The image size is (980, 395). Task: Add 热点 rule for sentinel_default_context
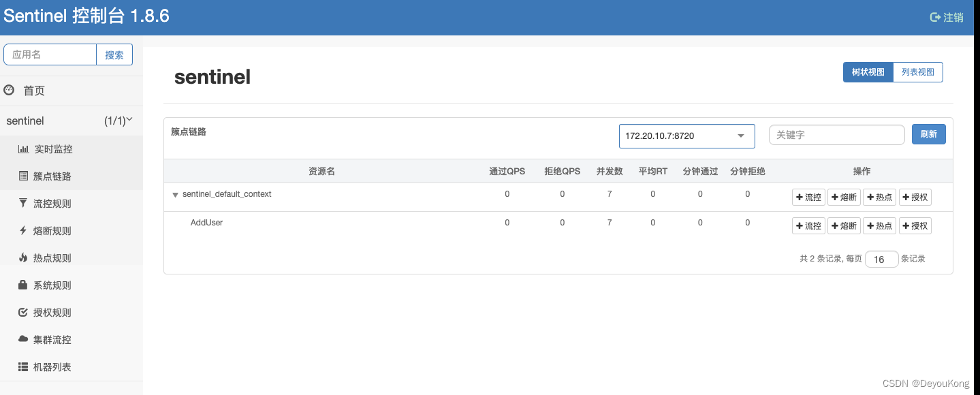879,197
